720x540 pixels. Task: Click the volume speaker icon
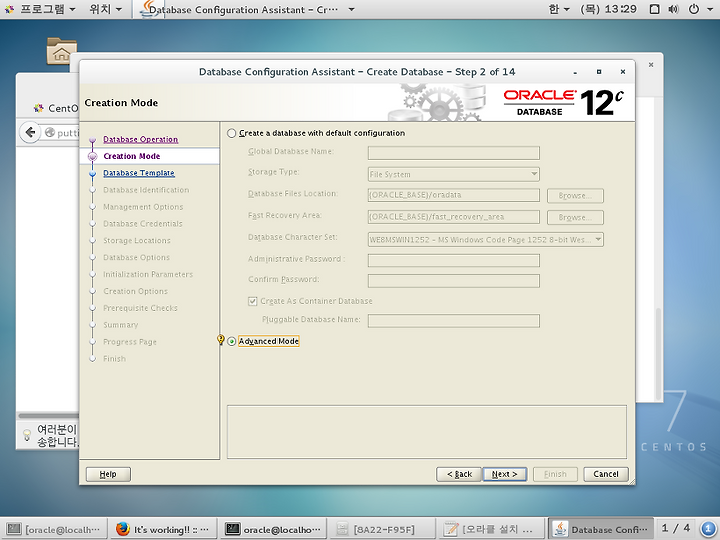[x=674, y=9]
